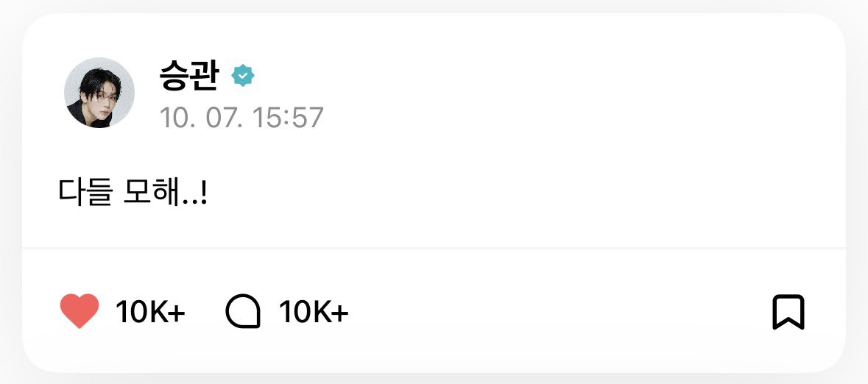Click empty space right of the post text

[526, 193]
